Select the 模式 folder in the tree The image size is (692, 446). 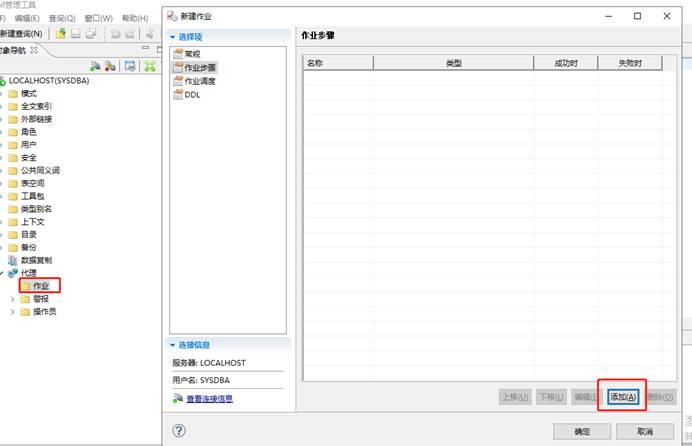click(x=29, y=94)
